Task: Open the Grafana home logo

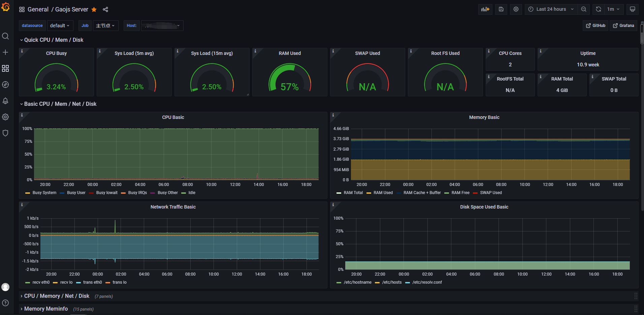Action: 6,7
